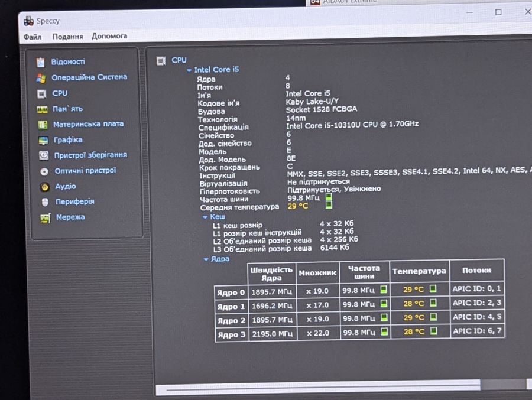Click the AIDA64 Extreme window title behind Speccy
The width and height of the screenshot is (532, 400).
(349, 2)
